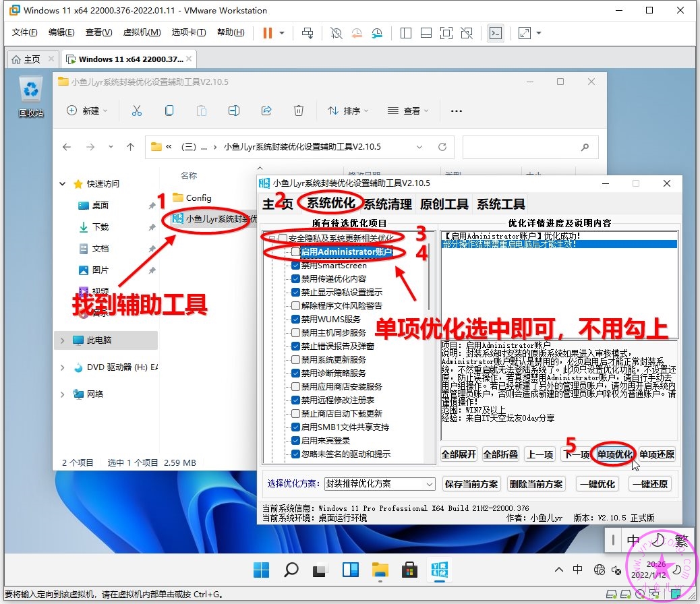
Task: Expand the DVD 驱动器 (H:) node
Action: pos(63,367)
